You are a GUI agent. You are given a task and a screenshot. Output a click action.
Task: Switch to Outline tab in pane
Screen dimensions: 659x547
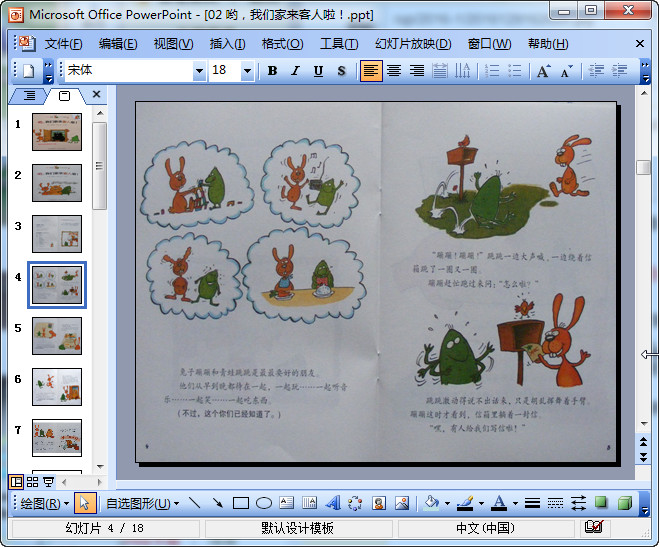(29, 96)
